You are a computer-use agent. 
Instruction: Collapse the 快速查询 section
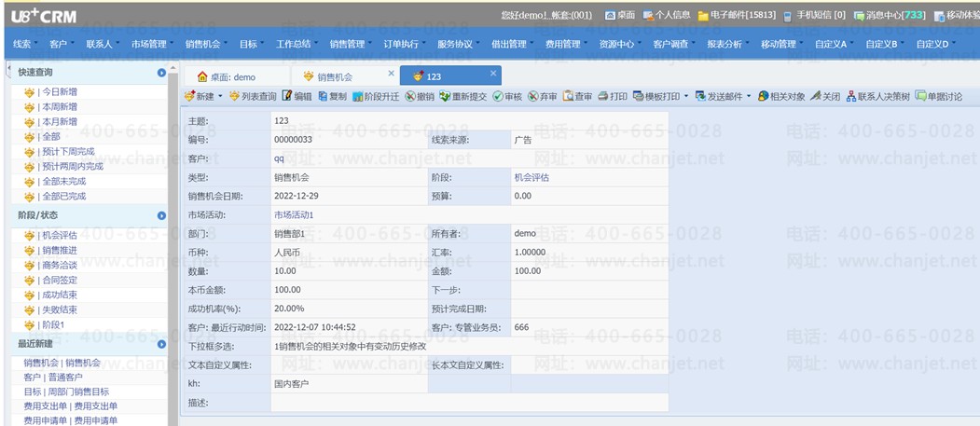click(x=162, y=73)
